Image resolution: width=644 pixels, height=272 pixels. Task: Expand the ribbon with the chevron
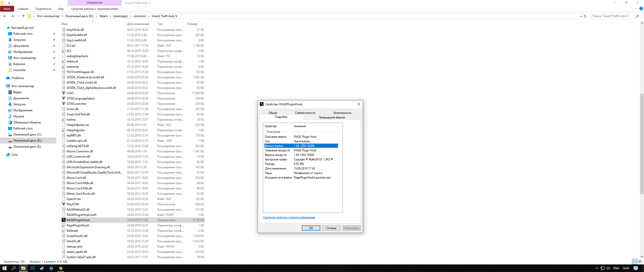(636, 9)
